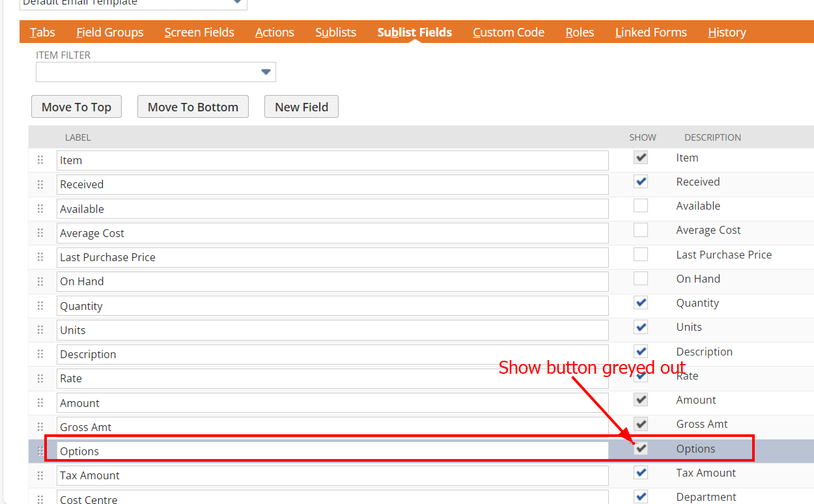This screenshot has height=504, width=814.
Task: Open the Item Filter dropdown
Action: click(265, 72)
